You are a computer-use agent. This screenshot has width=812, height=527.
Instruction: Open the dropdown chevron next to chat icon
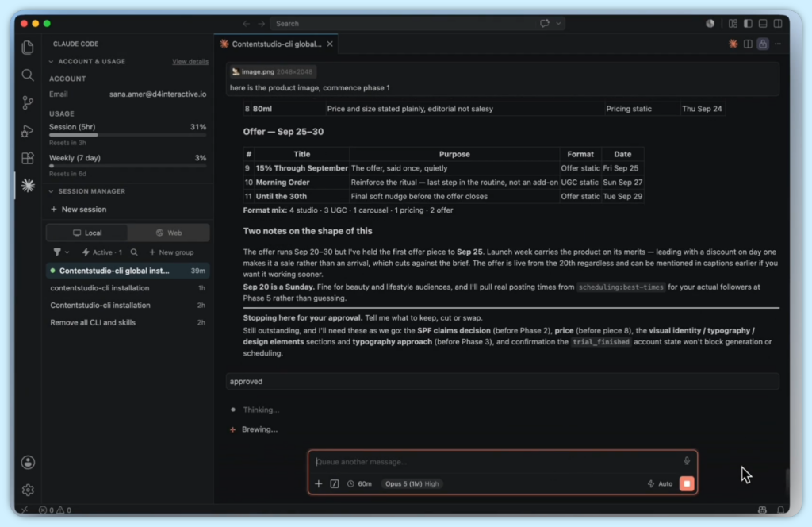559,23
